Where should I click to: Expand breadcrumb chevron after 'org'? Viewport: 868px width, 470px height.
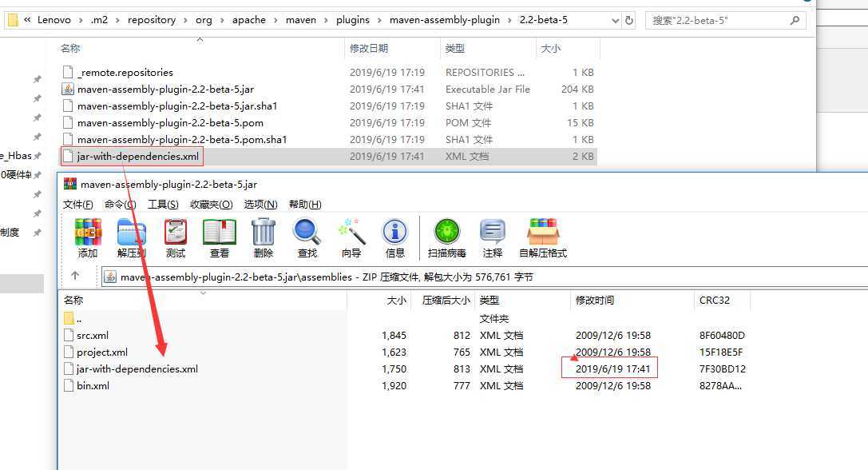[x=222, y=21]
